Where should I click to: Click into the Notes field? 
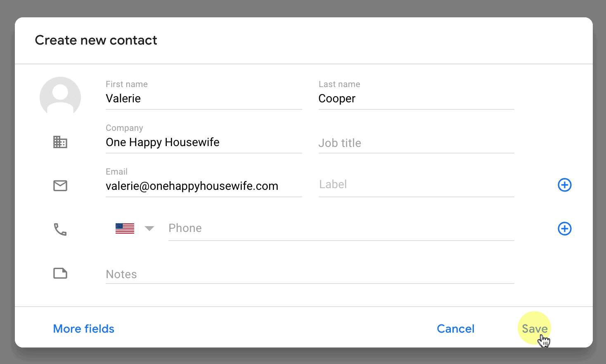tap(310, 274)
